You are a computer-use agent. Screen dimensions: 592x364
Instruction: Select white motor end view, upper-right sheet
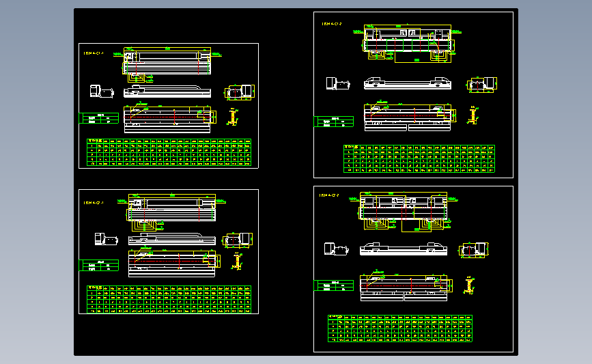coord(338,83)
